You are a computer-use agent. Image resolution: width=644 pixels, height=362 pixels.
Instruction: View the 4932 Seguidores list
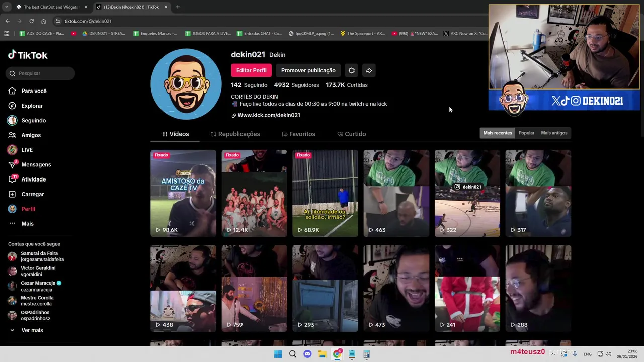(x=296, y=85)
